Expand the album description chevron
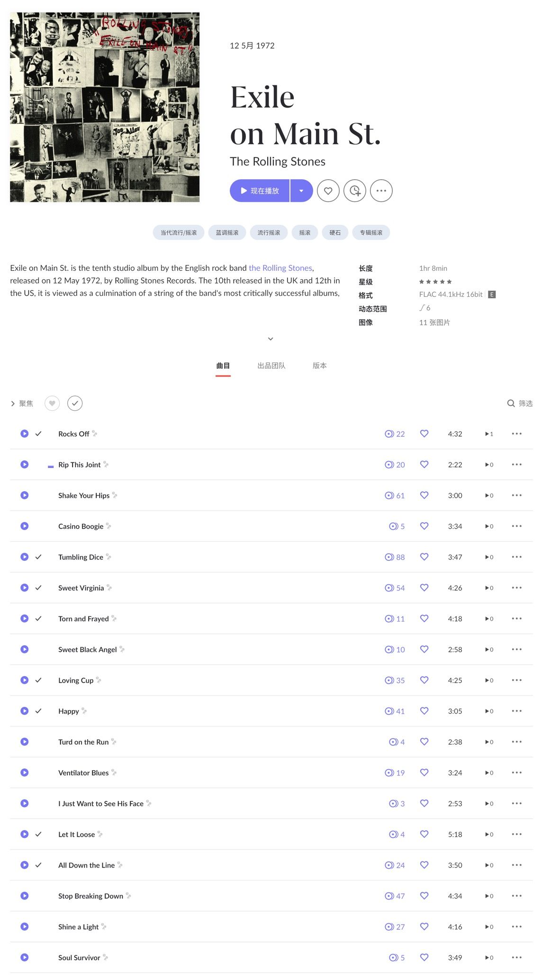 point(271,339)
